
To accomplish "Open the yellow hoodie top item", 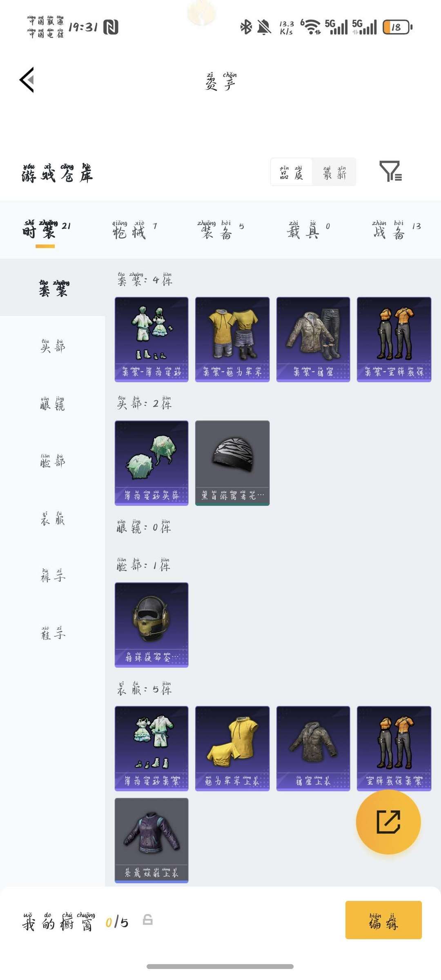I will (232, 749).
